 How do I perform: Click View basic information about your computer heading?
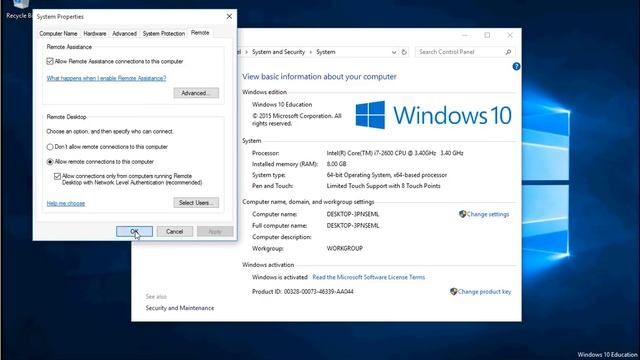click(x=319, y=77)
